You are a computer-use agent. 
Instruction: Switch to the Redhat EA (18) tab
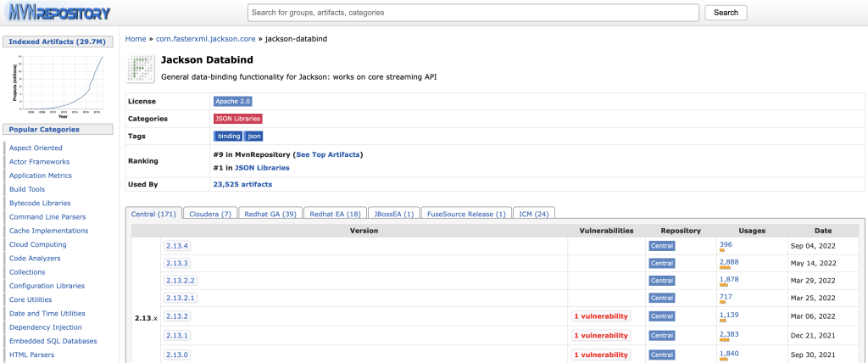(x=335, y=214)
